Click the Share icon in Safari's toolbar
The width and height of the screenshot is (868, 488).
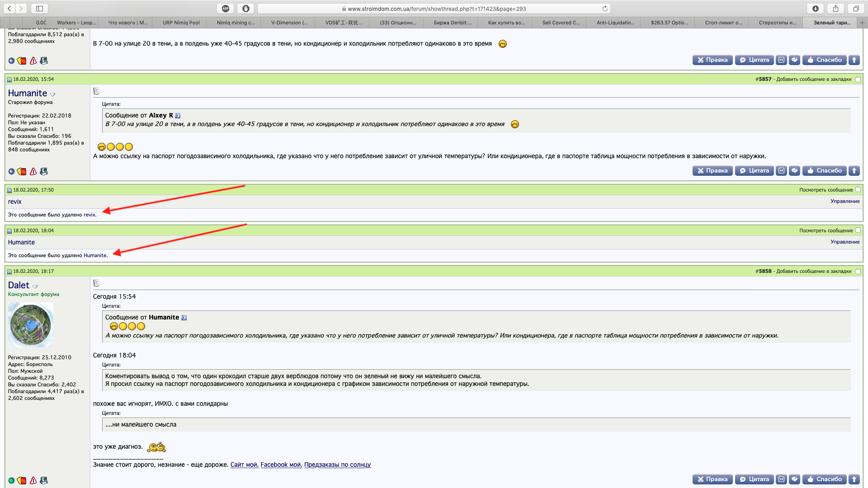click(835, 9)
